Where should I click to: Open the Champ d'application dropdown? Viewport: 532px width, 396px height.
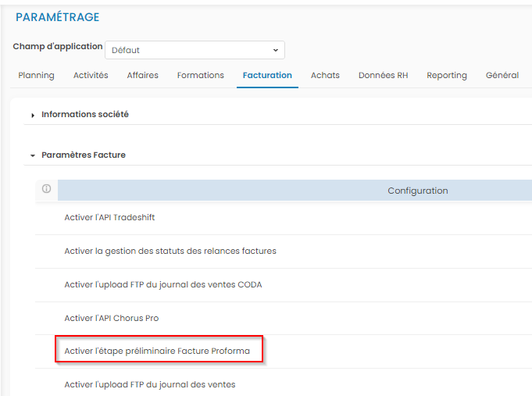195,50
